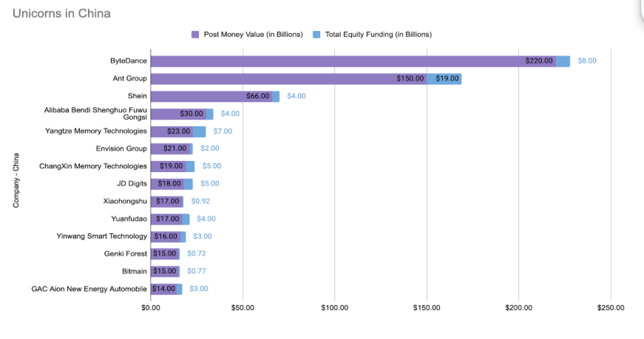Click the purple Post Money Value legend swatch
This screenshot has width=644, height=339.
click(x=195, y=35)
